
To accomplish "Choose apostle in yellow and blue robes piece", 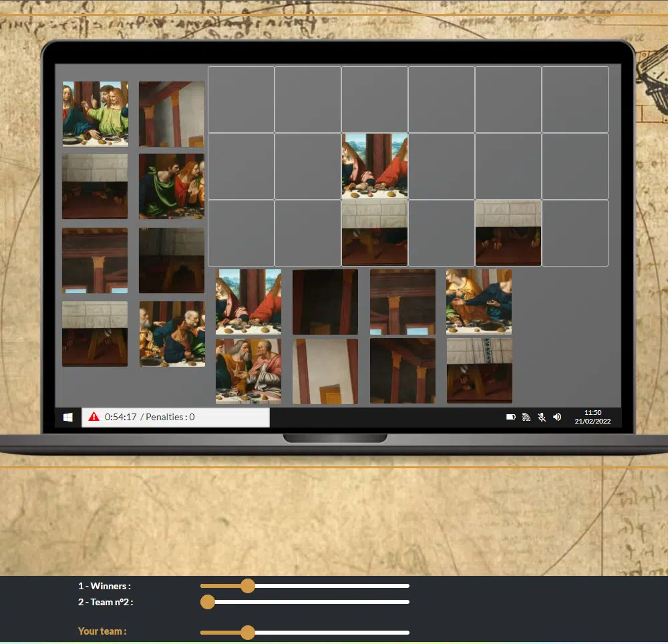I will click(x=479, y=301).
